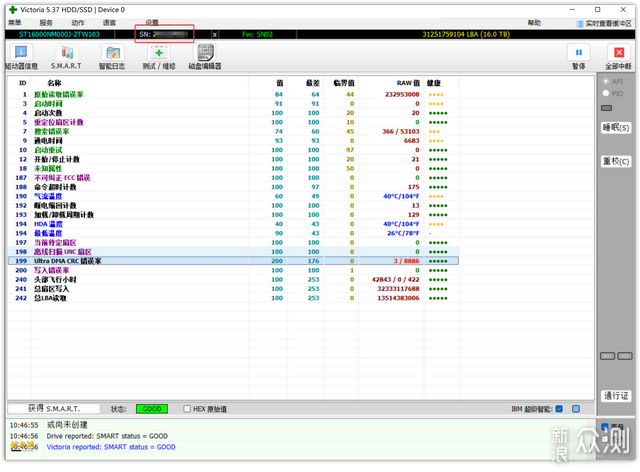The height and width of the screenshot is (472, 640).
Task: Open the 菜单 menu
Action: (15, 23)
